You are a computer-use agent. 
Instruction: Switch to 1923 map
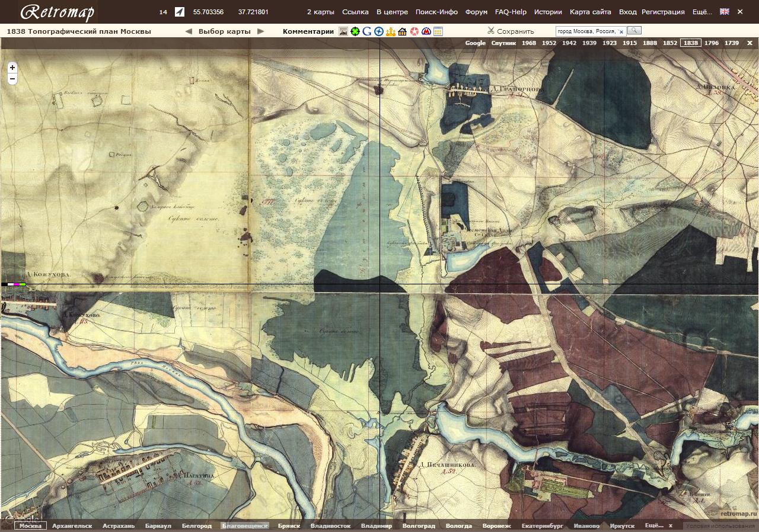610,43
